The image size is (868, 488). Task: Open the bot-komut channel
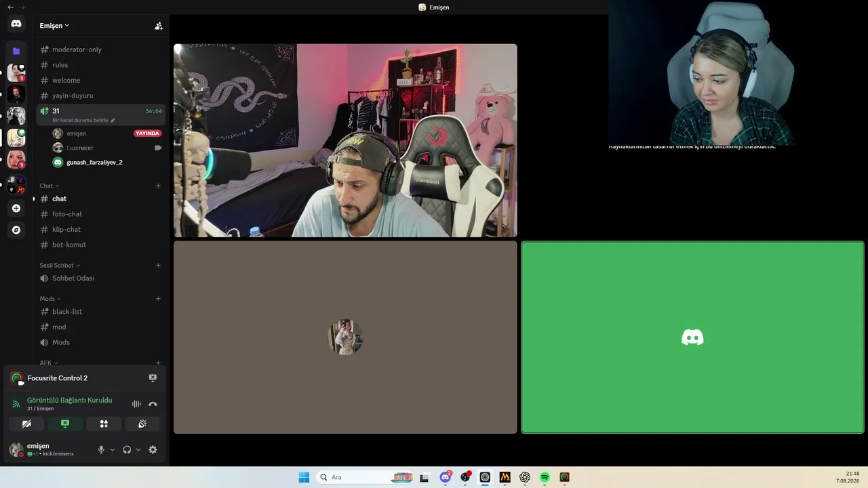[x=100, y=245]
